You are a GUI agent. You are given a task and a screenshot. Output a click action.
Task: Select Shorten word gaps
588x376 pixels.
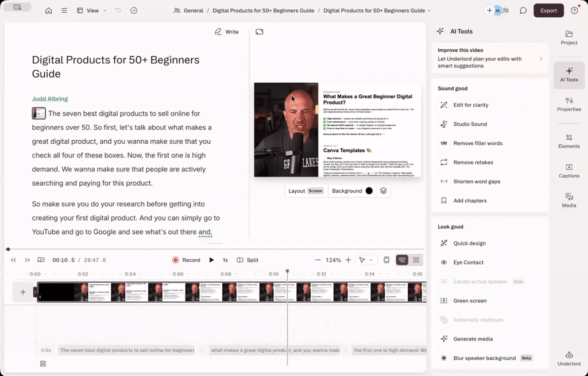click(x=477, y=182)
